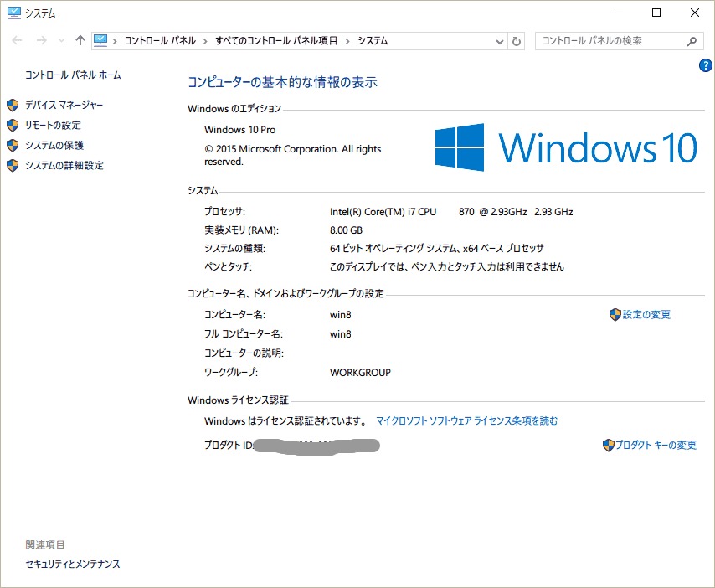Screen dimensions: 715x588
Task: Go up one level with the Up arrow
Action: click(x=80, y=40)
